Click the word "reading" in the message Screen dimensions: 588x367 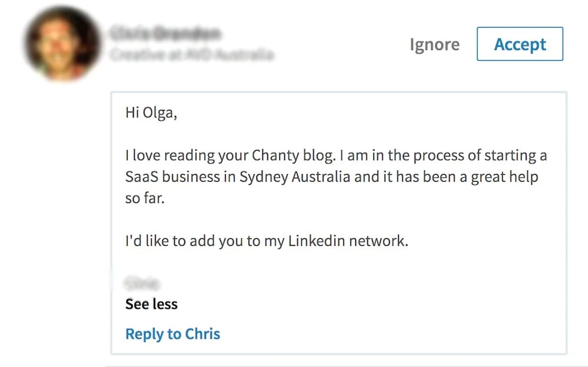(188, 156)
